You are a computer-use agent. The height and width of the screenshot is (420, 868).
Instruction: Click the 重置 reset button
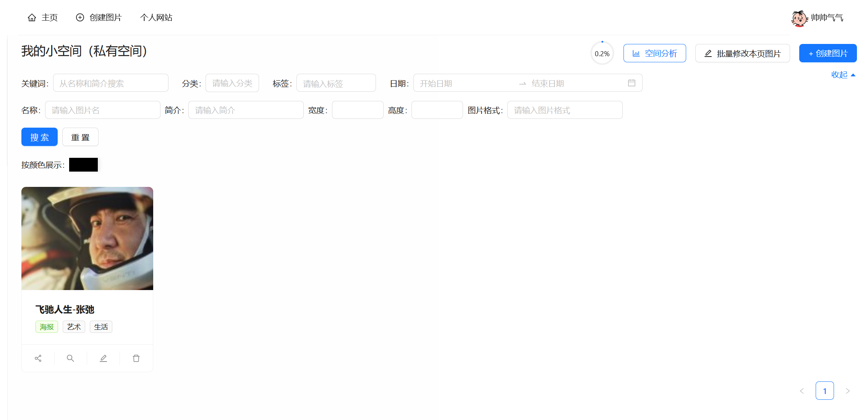80,137
